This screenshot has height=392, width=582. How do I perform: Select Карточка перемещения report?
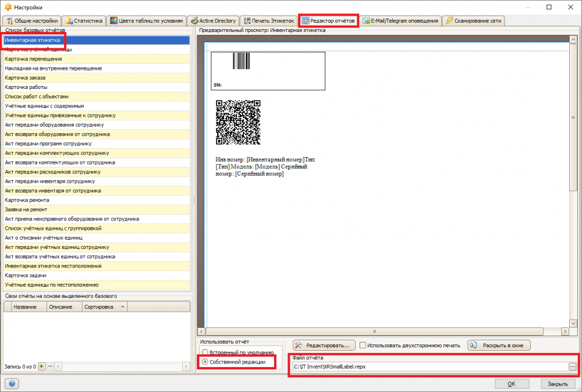(97, 59)
